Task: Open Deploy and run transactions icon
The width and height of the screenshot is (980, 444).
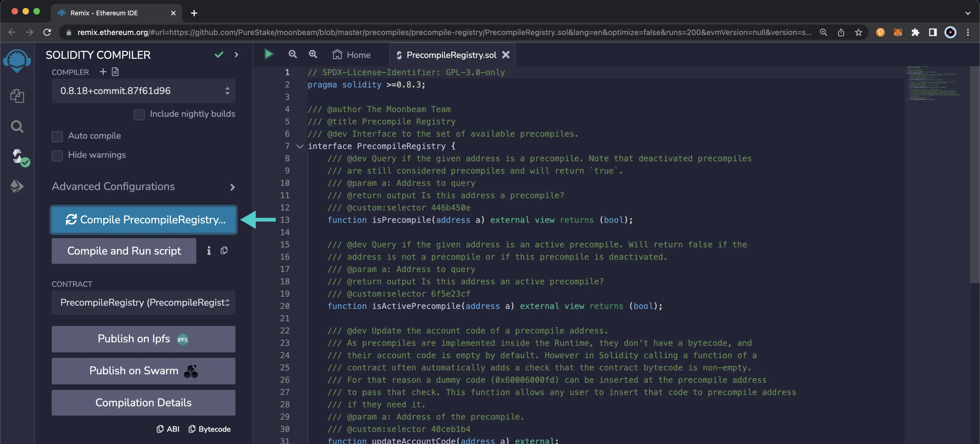Action: click(17, 187)
